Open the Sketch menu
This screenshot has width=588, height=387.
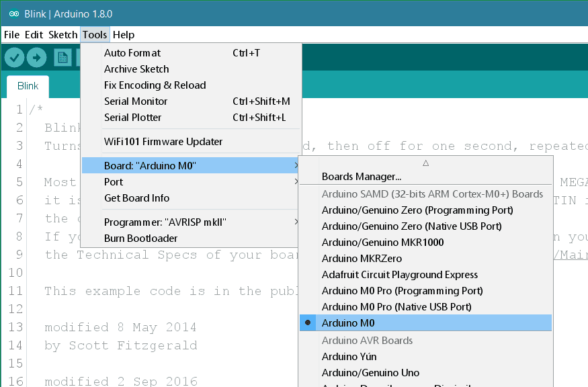63,34
